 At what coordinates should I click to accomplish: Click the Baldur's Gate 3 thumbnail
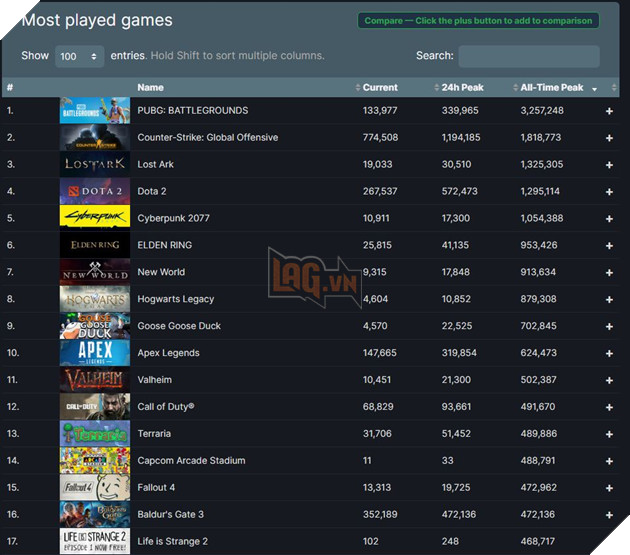[95, 514]
